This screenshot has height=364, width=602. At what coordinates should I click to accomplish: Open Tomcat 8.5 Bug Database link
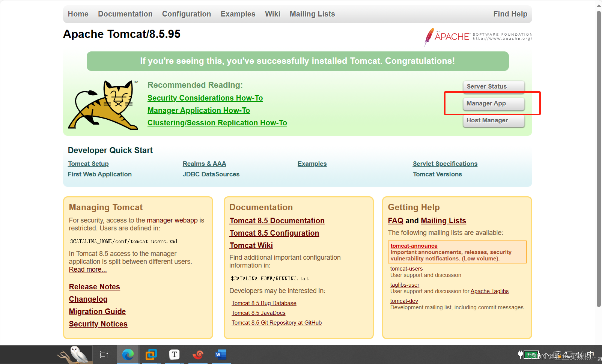(264, 303)
